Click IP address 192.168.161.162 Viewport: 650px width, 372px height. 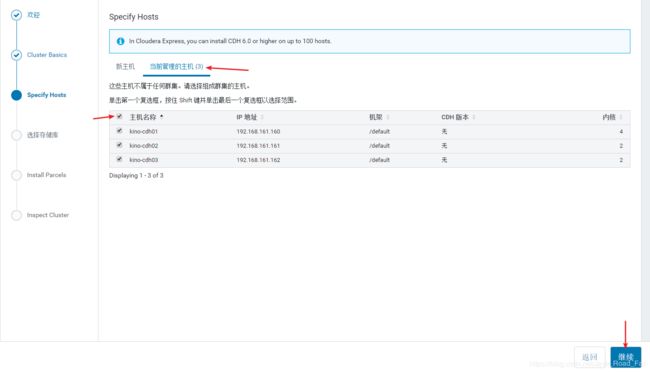coord(258,160)
